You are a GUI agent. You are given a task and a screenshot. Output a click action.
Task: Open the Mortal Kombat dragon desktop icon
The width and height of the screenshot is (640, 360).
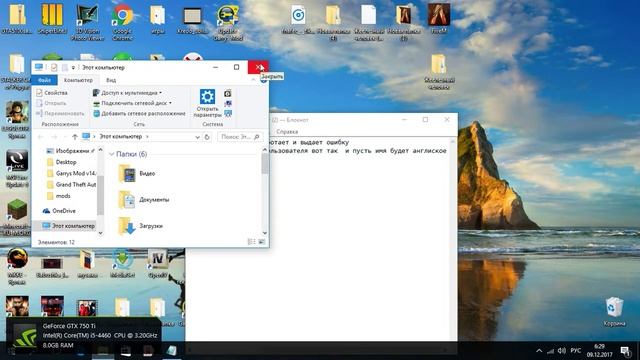[x=17, y=267]
